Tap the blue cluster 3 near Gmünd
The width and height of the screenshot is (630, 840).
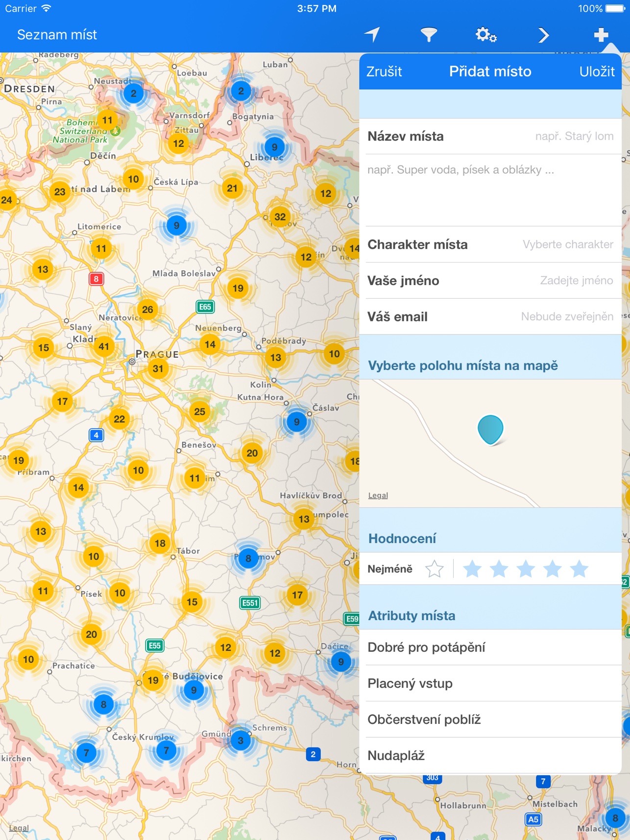241,741
